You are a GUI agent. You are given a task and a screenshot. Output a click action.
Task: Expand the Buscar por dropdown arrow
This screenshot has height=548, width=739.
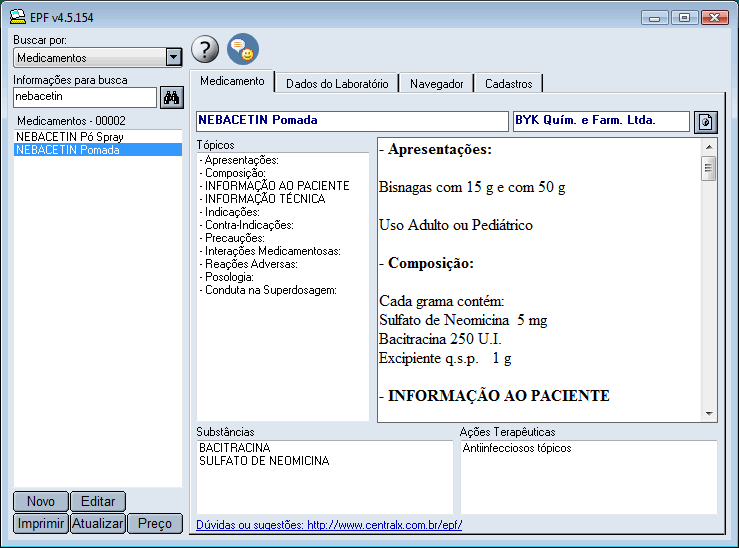173,57
